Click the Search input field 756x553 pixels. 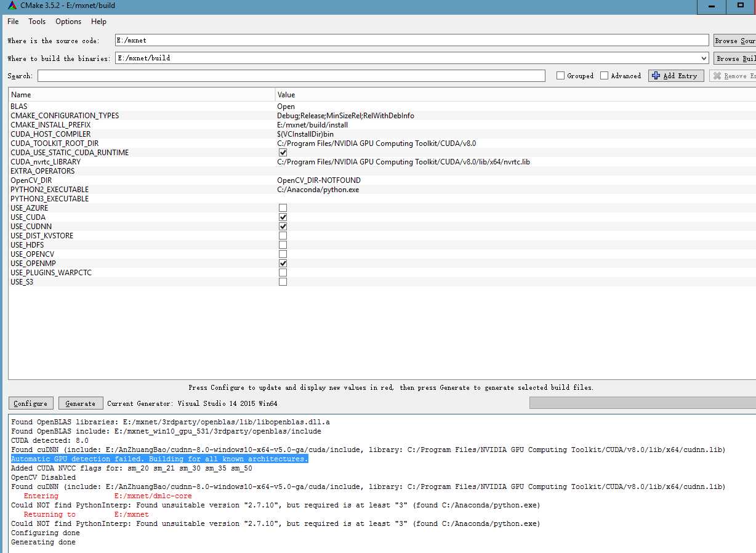click(291, 76)
